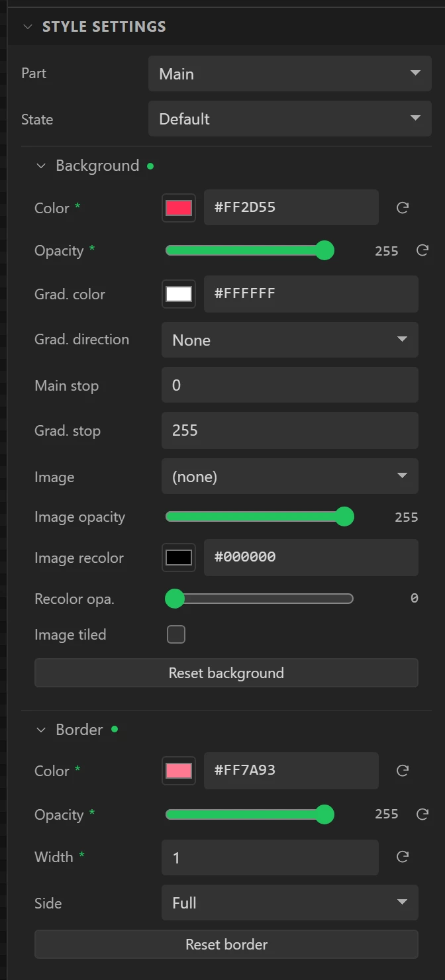Open the Image dropdown showing (none)
Viewport: 445px width, 980px height.
[x=290, y=476]
